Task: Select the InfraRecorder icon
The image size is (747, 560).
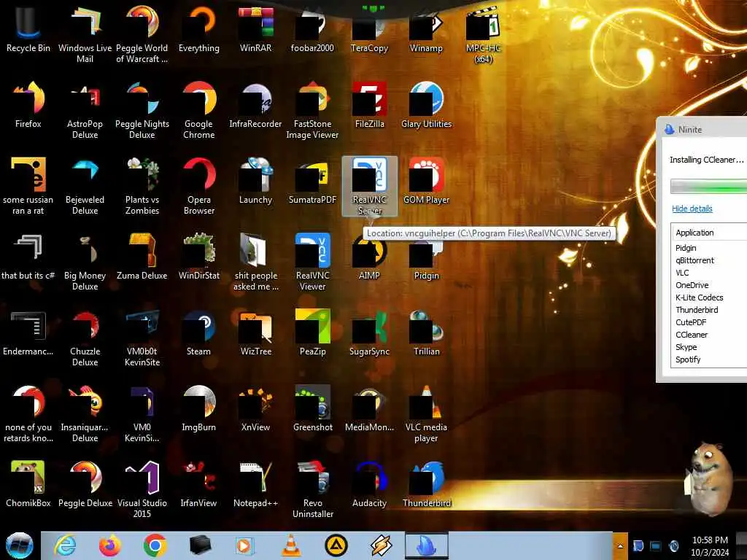Action: click(256, 105)
